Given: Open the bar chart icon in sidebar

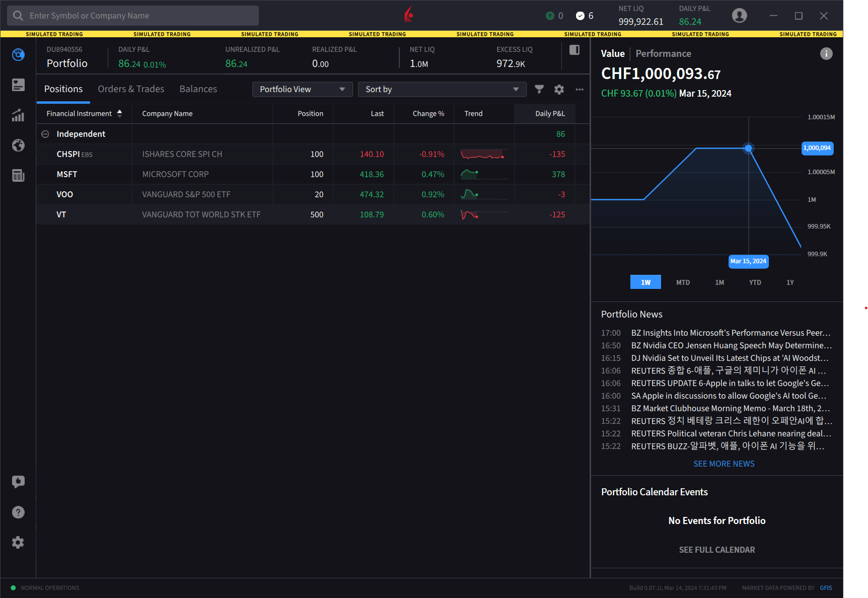Looking at the screenshot, I should coord(18,115).
